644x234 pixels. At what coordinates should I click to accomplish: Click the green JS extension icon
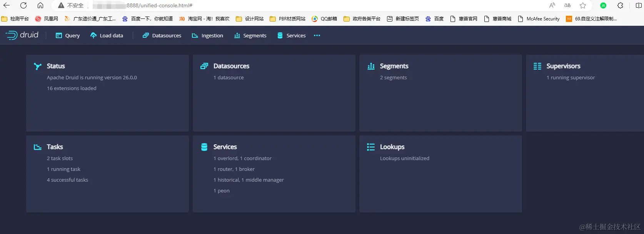pyautogui.click(x=603, y=5)
